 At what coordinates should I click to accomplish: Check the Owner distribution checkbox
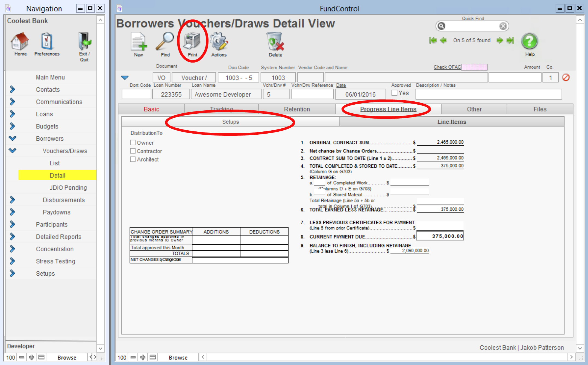point(133,143)
